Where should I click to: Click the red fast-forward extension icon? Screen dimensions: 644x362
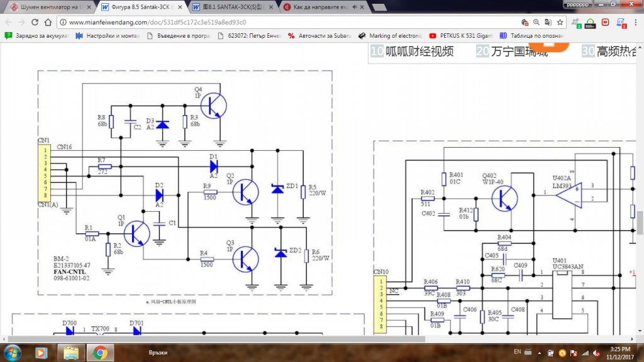[x=605, y=22]
